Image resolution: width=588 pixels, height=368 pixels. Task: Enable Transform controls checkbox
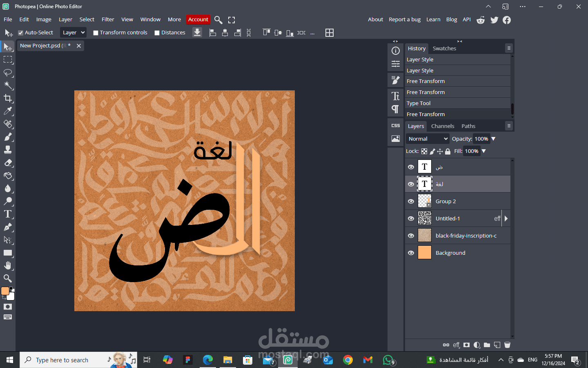coord(96,32)
